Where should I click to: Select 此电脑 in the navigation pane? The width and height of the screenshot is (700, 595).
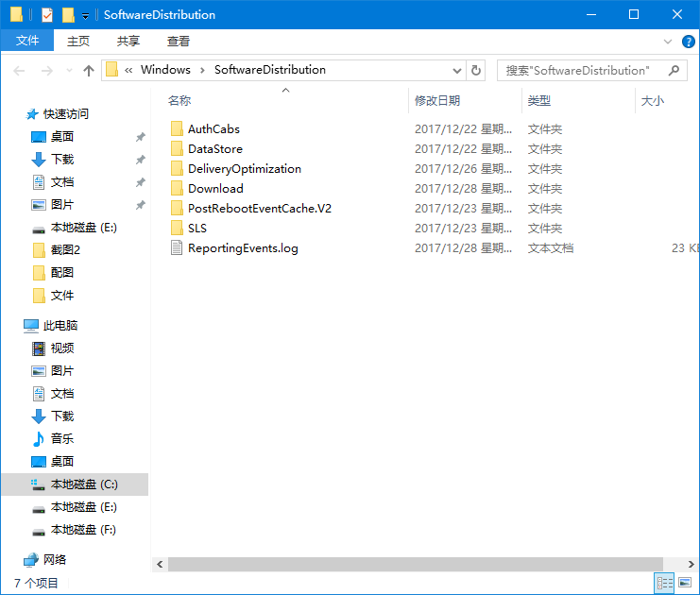point(60,326)
